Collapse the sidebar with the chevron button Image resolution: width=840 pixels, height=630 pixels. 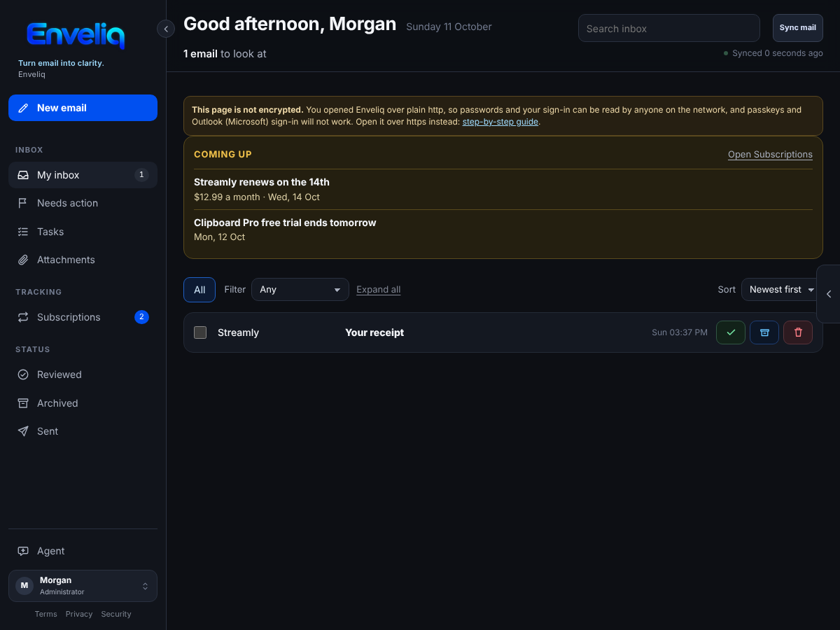tap(166, 29)
